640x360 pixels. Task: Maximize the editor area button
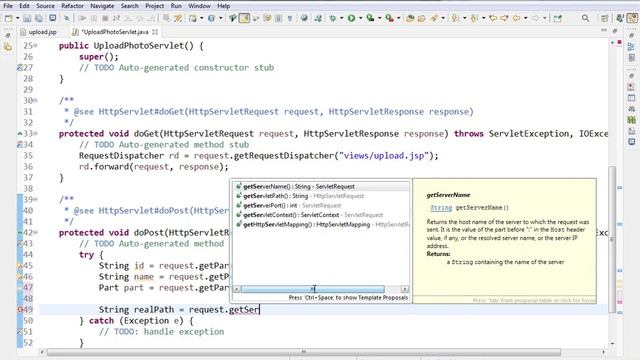(615, 31)
